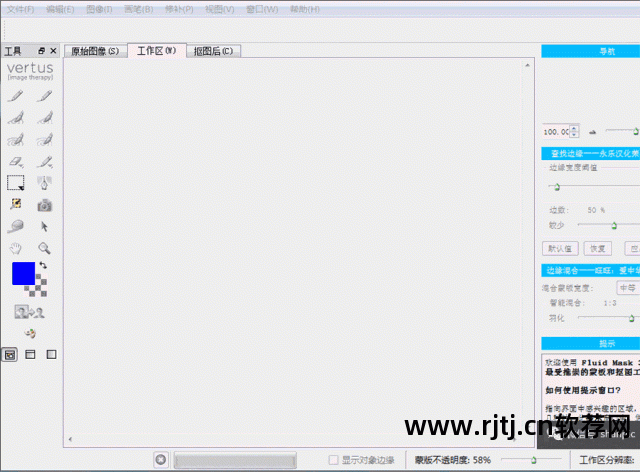Click the 100.00 zoom value field
The image size is (640, 472).
tap(556, 131)
